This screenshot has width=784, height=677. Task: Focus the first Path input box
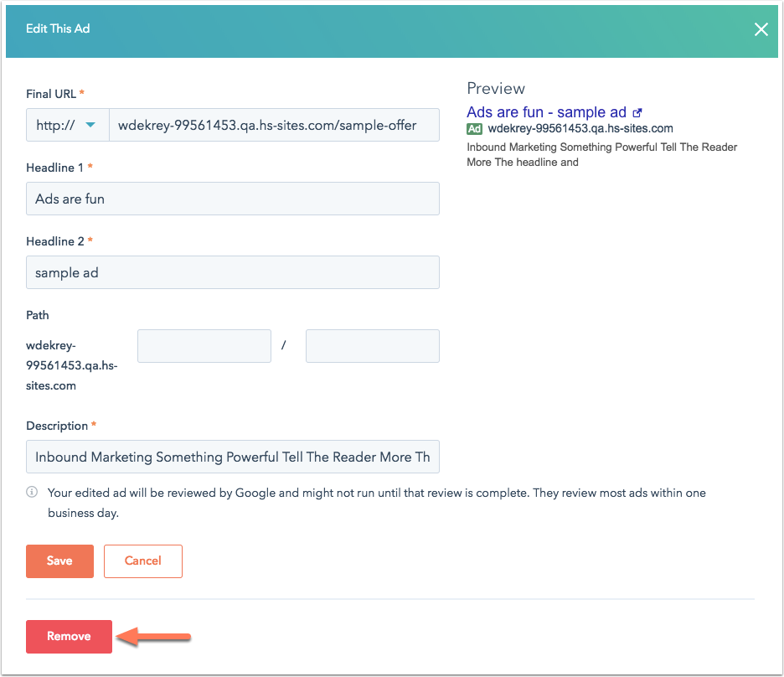pos(204,346)
